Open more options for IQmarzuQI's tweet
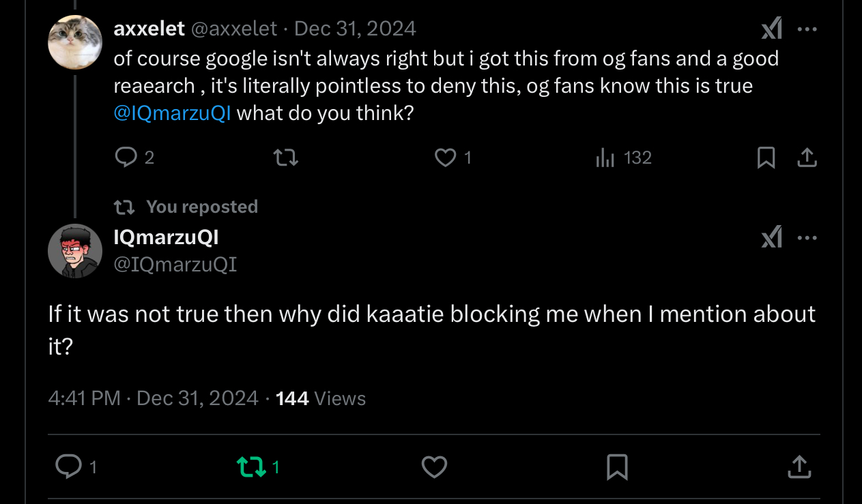Image resolution: width=862 pixels, height=504 pixels. [x=807, y=238]
